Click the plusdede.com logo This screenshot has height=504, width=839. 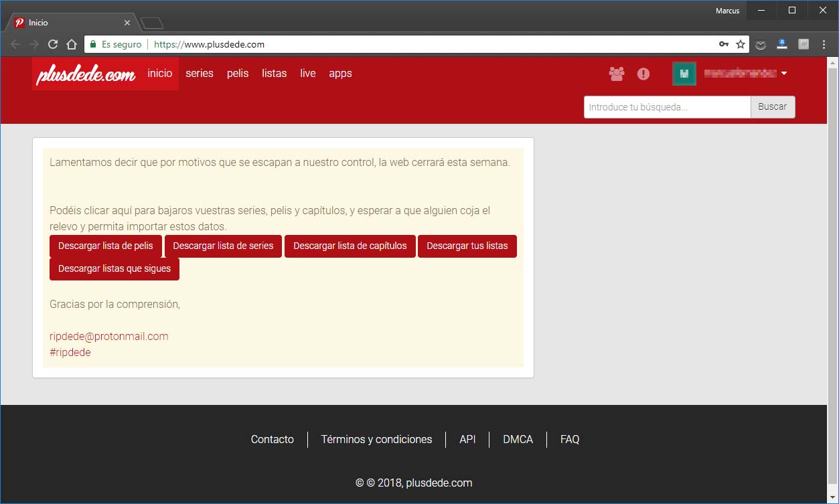pyautogui.click(x=86, y=74)
